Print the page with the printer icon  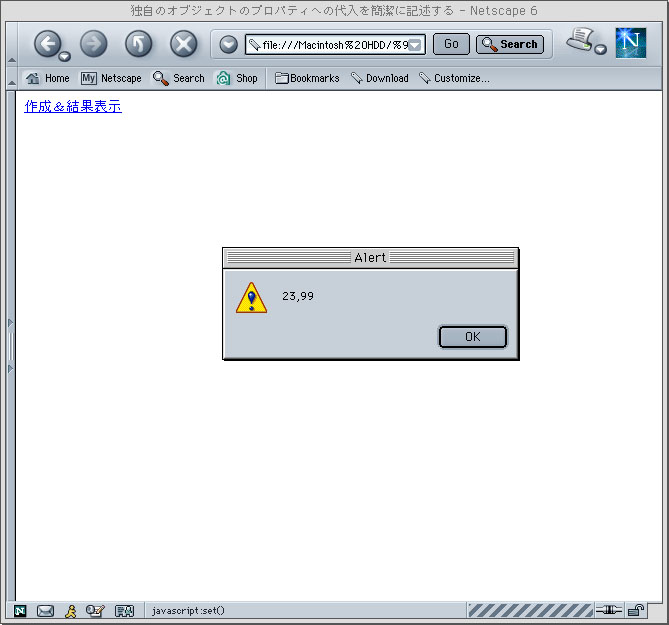pos(580,39)
